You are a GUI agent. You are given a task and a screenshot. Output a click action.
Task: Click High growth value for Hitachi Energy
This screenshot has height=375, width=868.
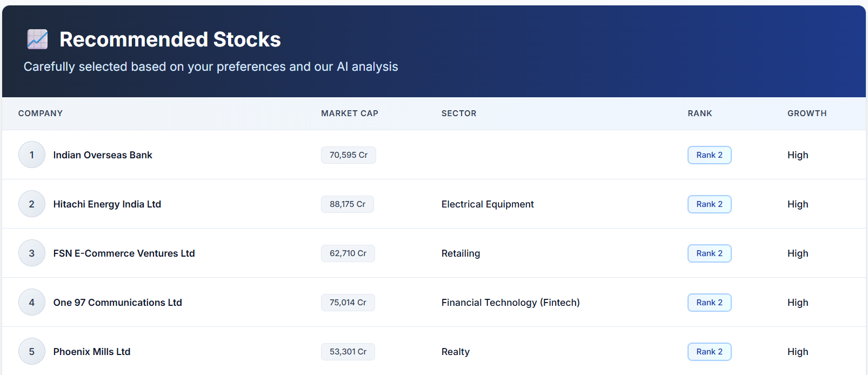(x=798, y=204)
